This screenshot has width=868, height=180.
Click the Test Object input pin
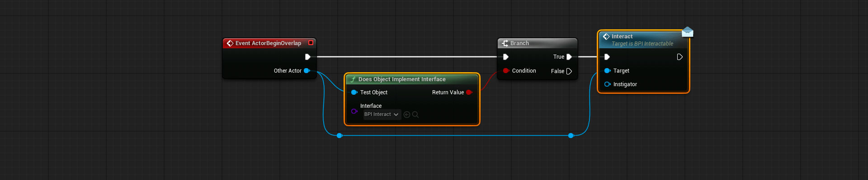point(354,92)
